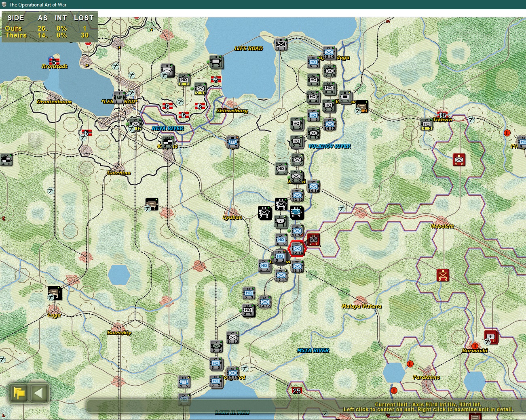Select the blue 1-2 regiment south of Shlisselburg
Screen dimensions: 526x420
point(232,142)
